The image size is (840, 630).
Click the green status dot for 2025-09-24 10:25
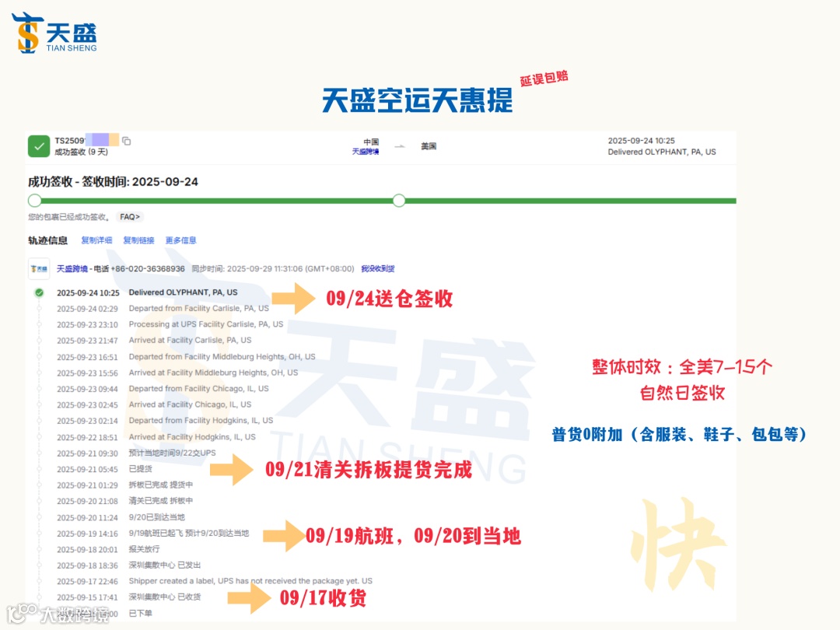click(39, 292)
